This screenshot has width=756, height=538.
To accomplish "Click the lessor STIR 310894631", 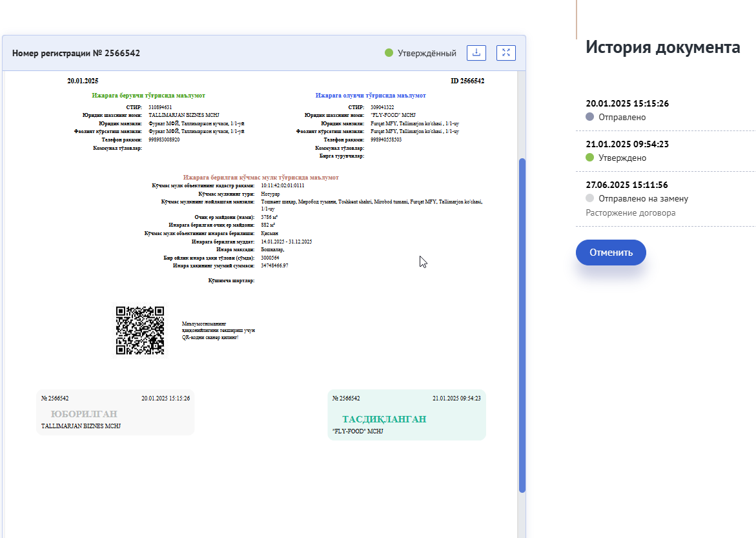I will pyautogui.click(x=160, y=107).
